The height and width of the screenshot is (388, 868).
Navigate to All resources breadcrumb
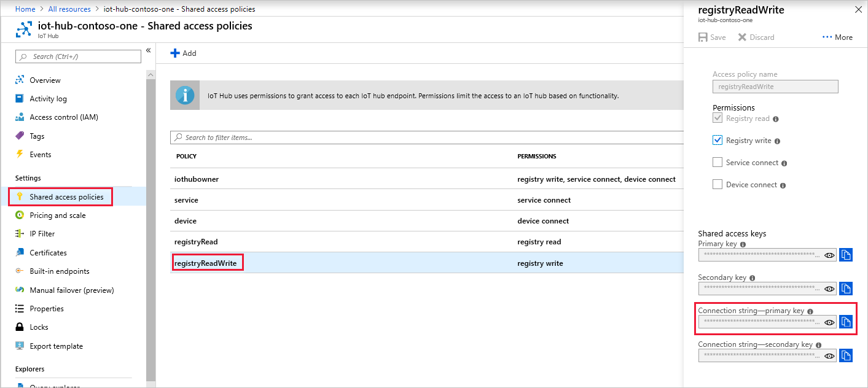(x=69, y=9)
